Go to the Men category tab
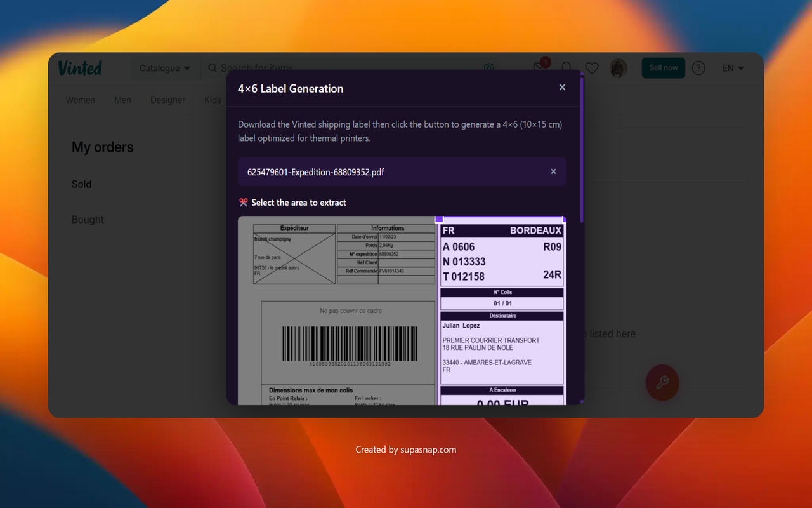812x508 pixels. tap(122, 100)
